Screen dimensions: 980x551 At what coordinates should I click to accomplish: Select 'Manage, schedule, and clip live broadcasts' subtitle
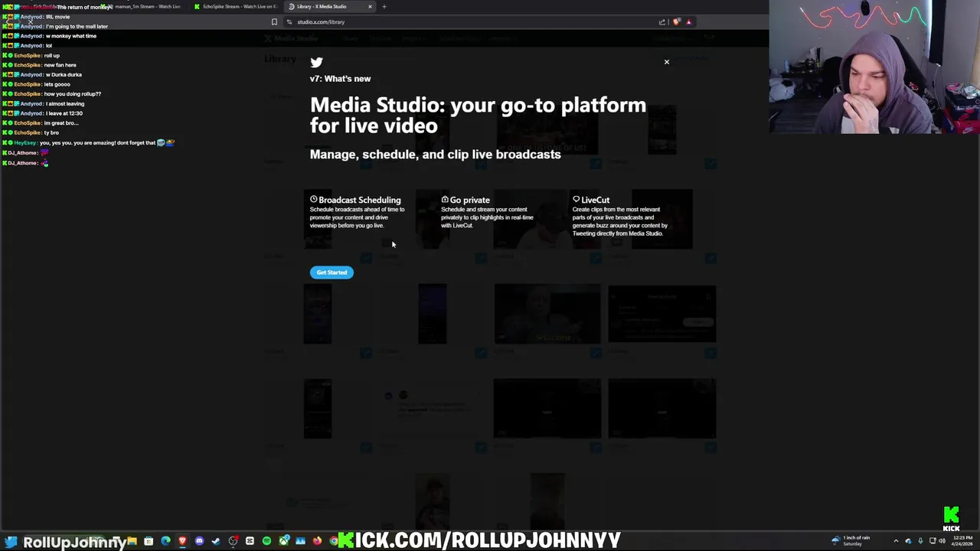pyautogui.click(x=435, y=155)
